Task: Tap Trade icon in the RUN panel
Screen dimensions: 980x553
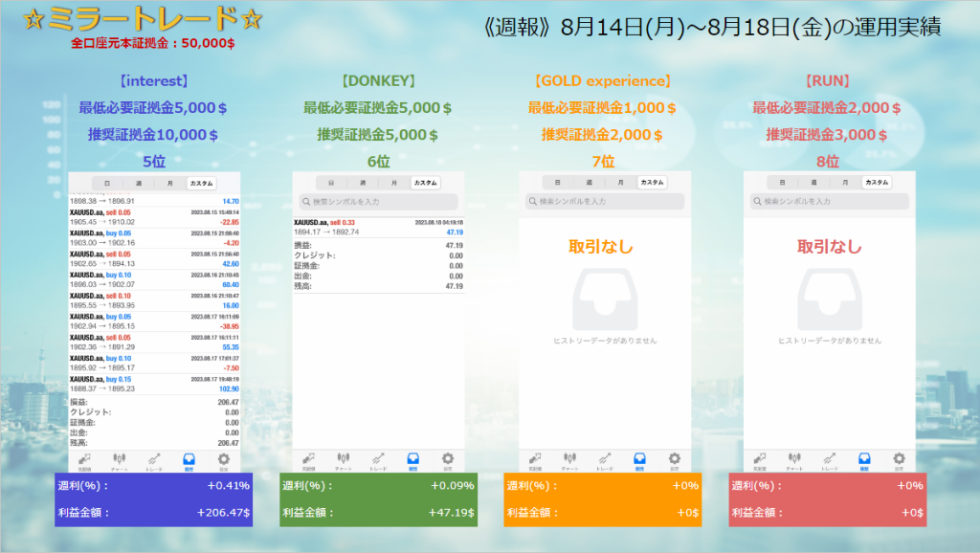Action: tap(830, 460)
